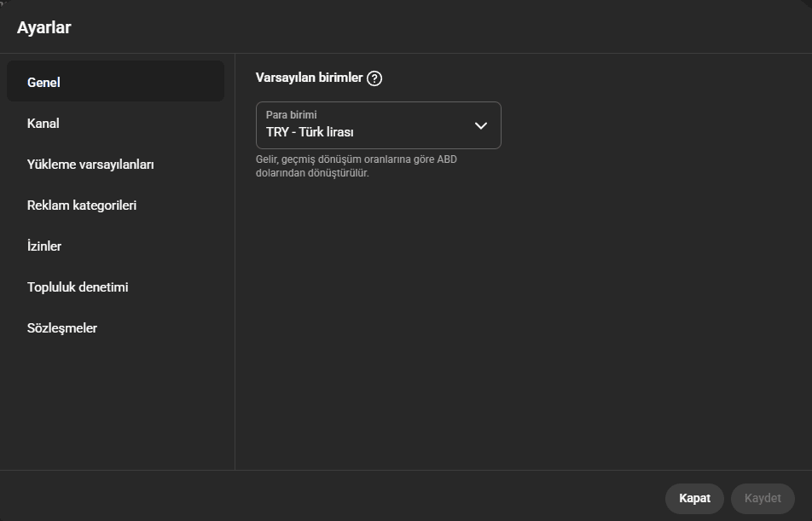This screenshot has width=812, height=521.
Task: Click the Kaydet button
Action: click(763, 498)
